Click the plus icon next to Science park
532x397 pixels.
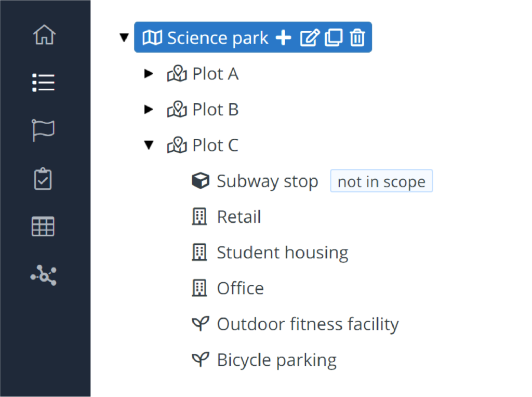point(283,37)
